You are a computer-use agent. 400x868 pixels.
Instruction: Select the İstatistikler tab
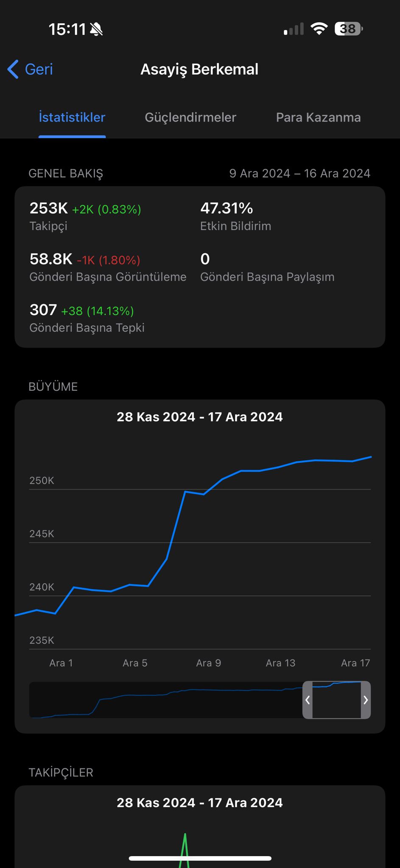pos(72,117)
